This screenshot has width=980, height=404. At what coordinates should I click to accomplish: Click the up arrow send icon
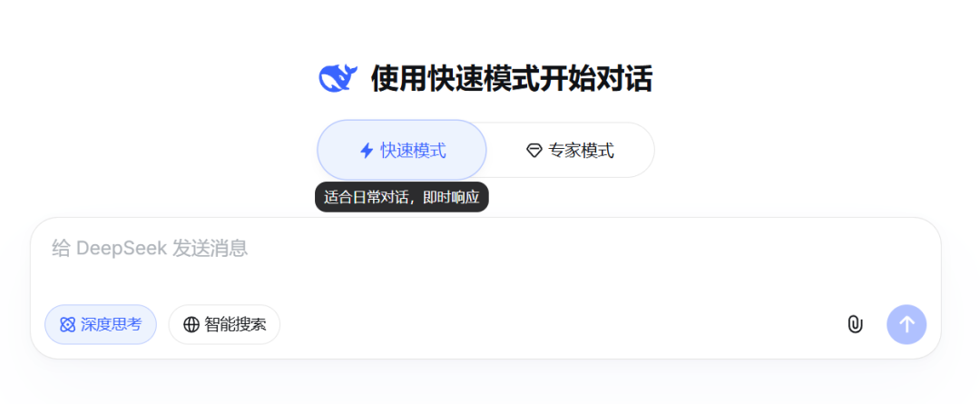(x=906, y=325)
